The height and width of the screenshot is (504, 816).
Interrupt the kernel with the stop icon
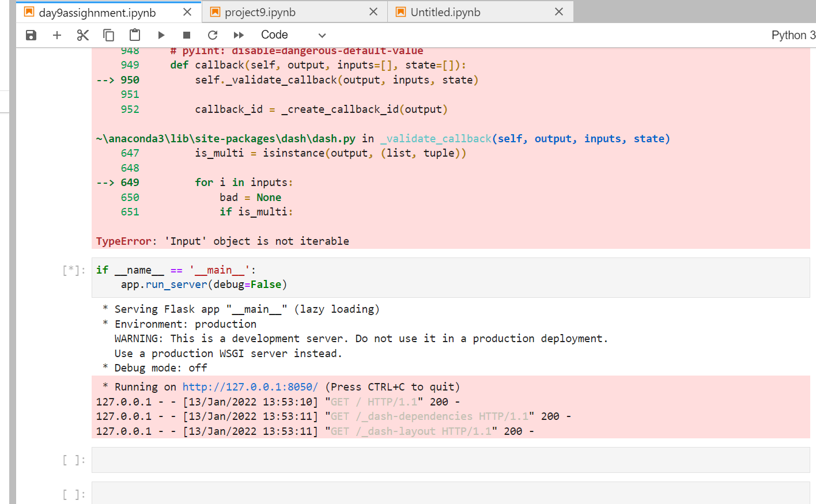click(x=186, y=35)
